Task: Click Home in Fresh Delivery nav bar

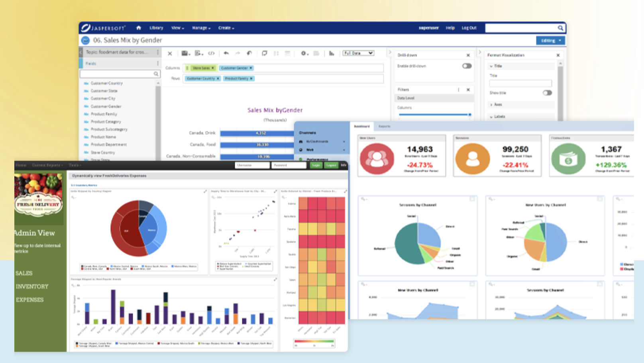Action: coord(21,165)
